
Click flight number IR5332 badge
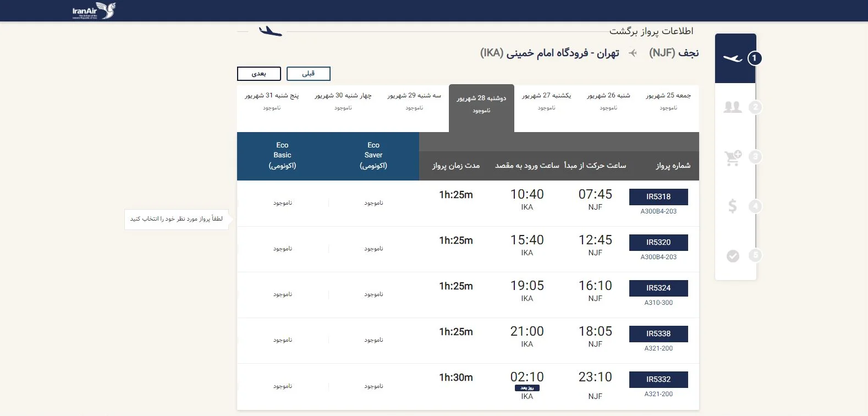coord(658,380)
